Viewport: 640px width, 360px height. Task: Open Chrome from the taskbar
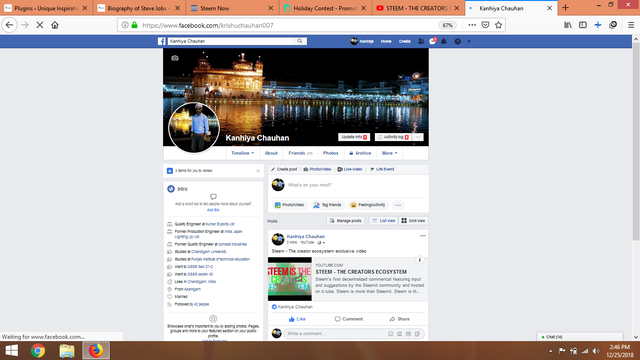pos(38,351)
